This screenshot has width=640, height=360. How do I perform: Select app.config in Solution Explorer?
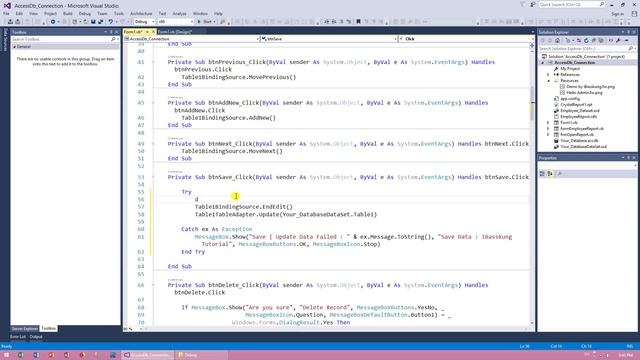click(x=570, y=99)
